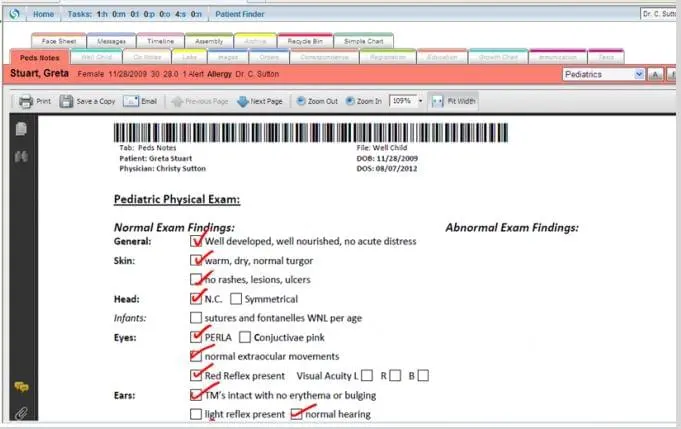The image size is (681, 429).
Task: Open the Assembly tab
Action: [209, 41]
